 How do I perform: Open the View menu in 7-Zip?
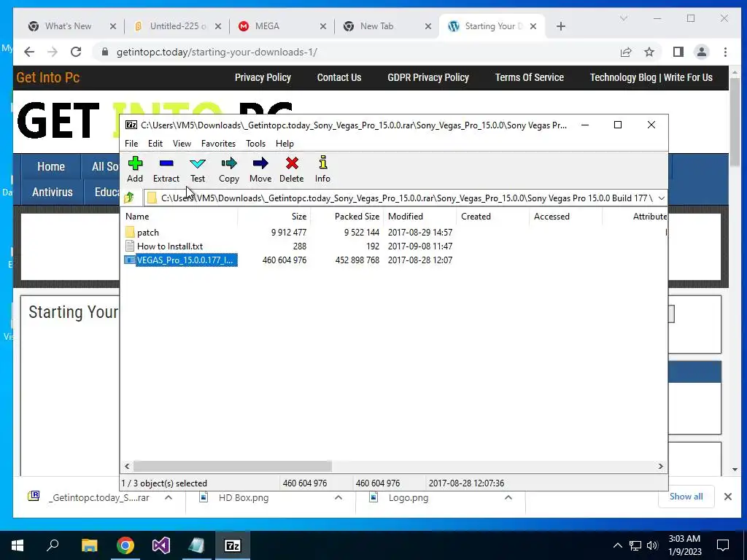[182, 144]
